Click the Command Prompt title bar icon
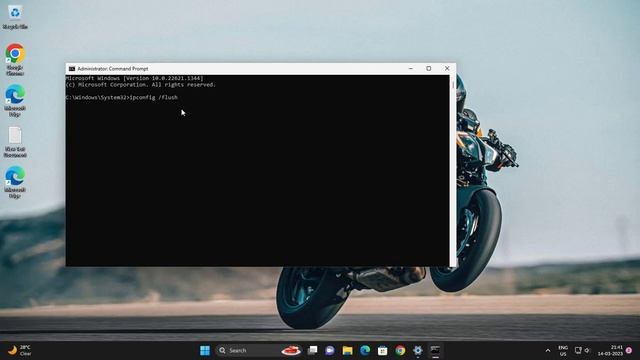The width and height of the screenshot is (640, 360). tap(72, 69)
